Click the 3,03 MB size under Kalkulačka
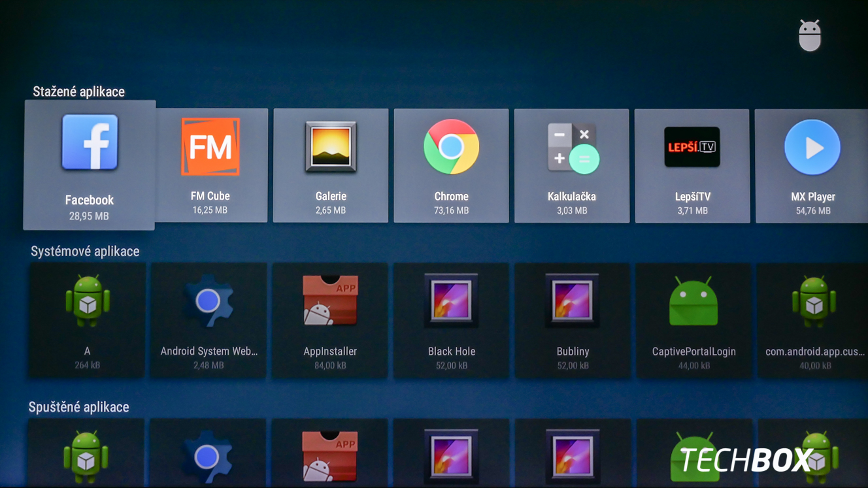The image size is (868, 488). coord(572,210)
